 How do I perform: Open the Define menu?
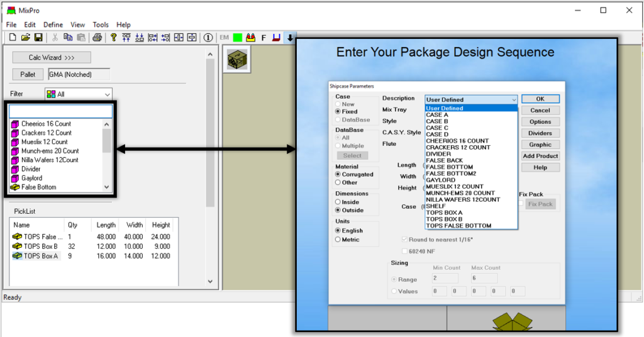click(53, 25)
